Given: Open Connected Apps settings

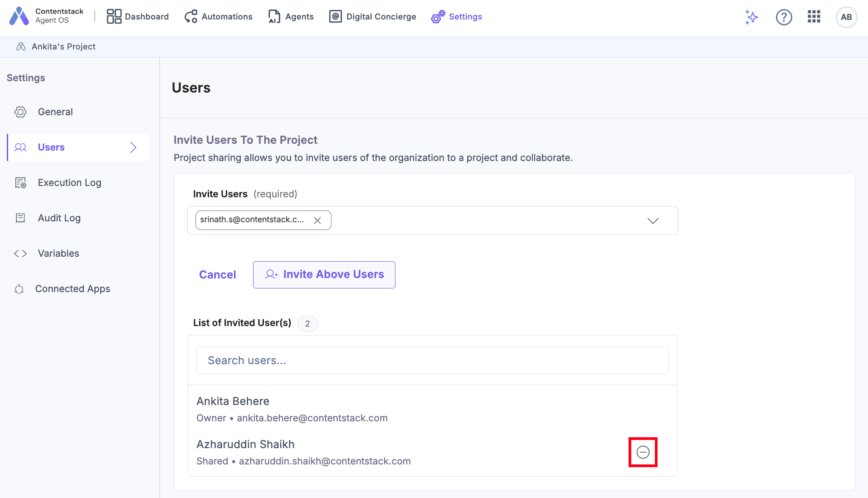Looking at the screenshot, I should pyautogui.click(x=73, y=288).
